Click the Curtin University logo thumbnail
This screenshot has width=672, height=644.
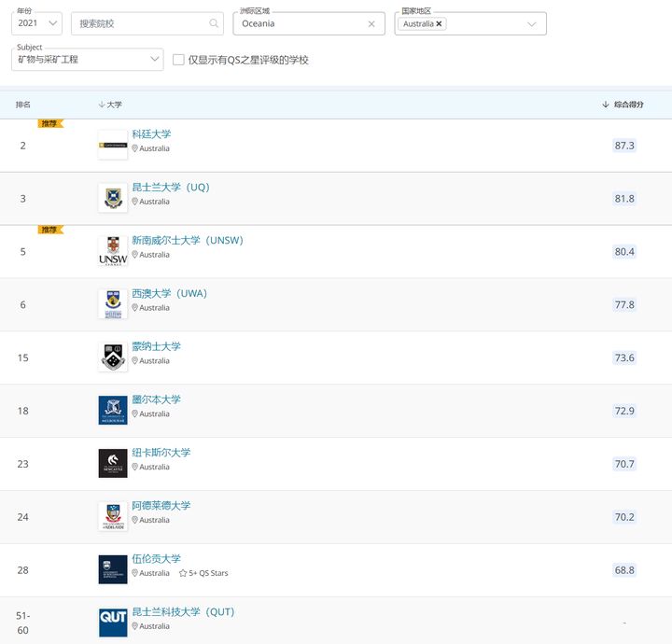click(113, 146)
